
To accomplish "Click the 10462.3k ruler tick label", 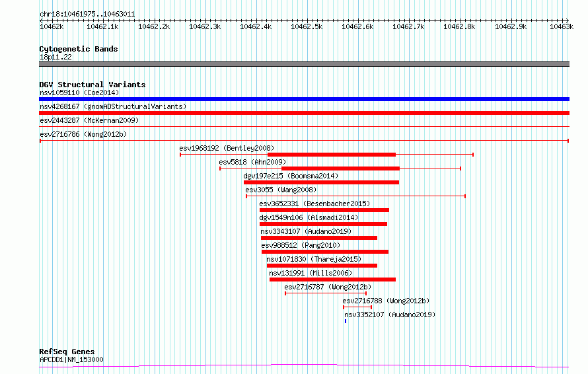I will click(205, 26).
